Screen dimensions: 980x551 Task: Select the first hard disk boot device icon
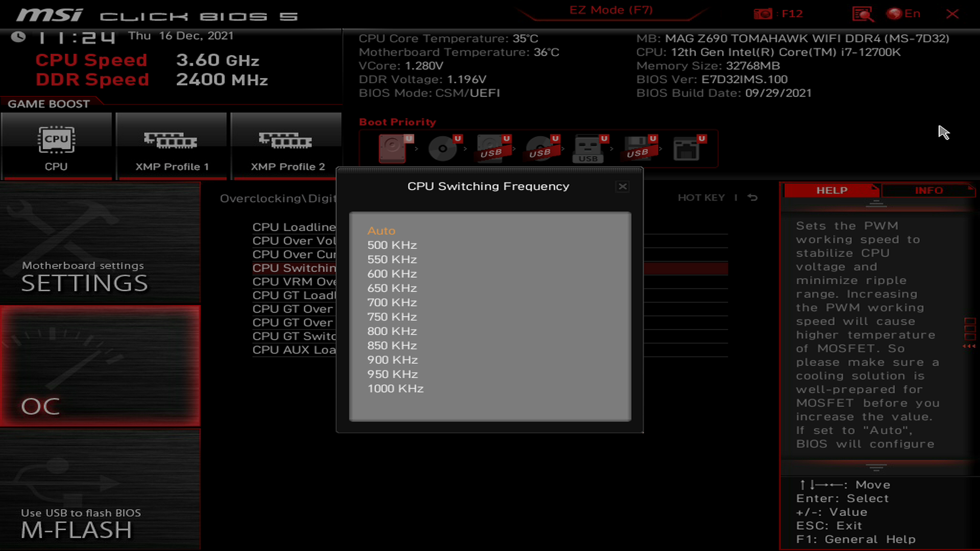396,148
